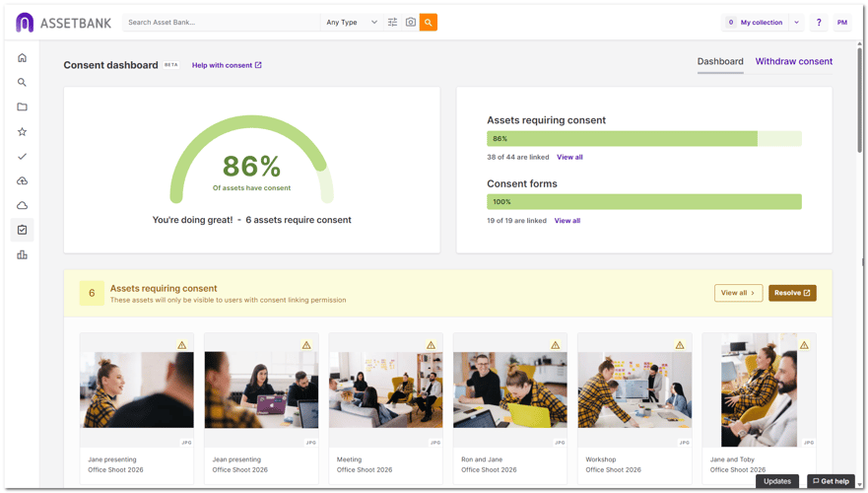This screenshot has height=493, width=868.
Task: Open the Jean presenting thumbnail
Action: (x=261, y=390)
